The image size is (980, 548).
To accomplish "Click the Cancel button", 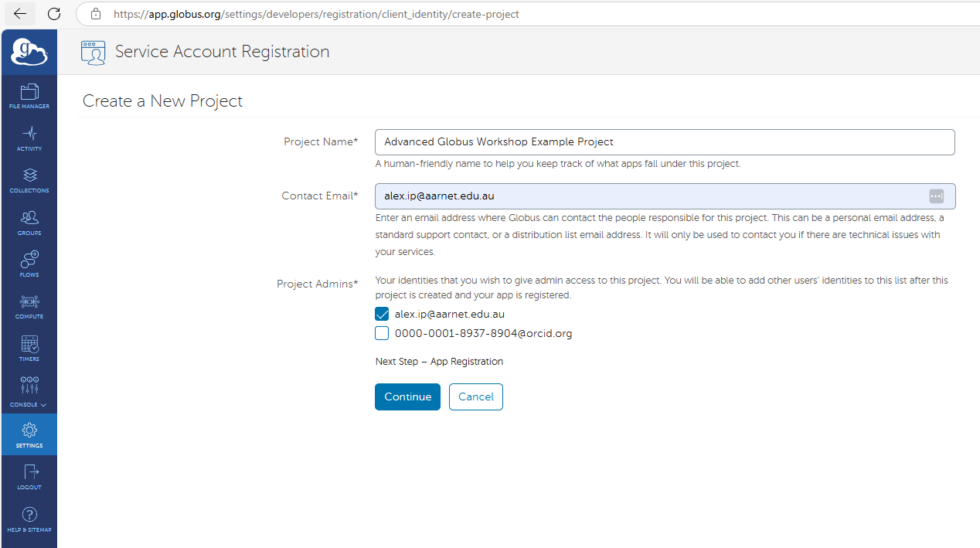I will click(475, 397).
